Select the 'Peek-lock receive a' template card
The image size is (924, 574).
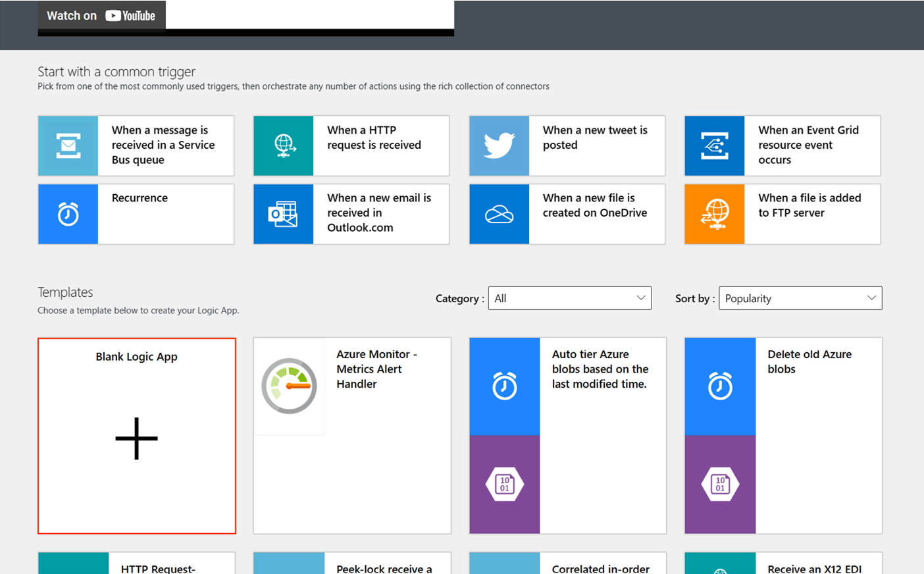click(352, 563)
